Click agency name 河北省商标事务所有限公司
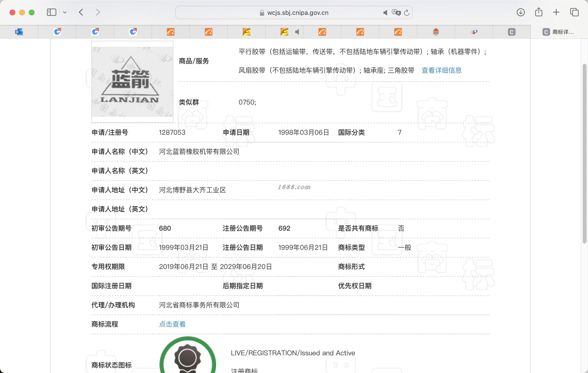This screenshot has width=588, height=373. click(x=199, y=305)
